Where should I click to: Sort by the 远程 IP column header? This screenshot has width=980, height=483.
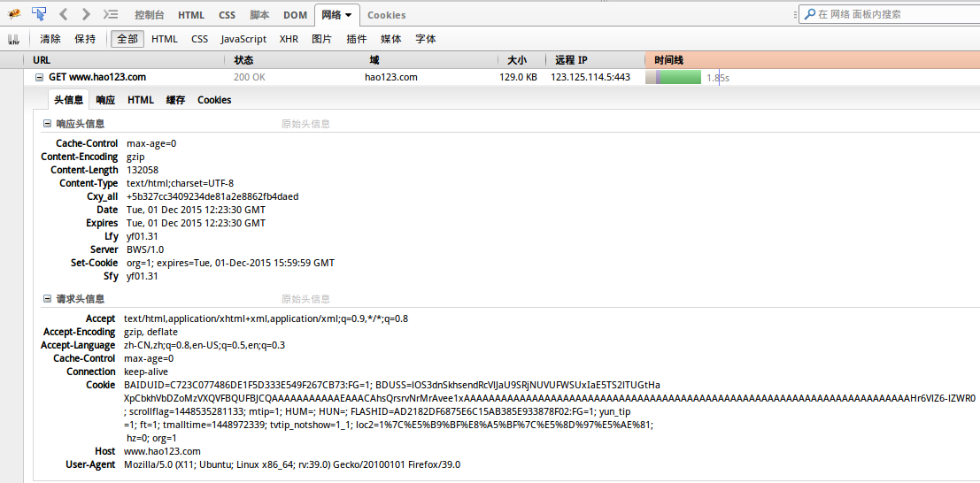(x=595, y=60)
